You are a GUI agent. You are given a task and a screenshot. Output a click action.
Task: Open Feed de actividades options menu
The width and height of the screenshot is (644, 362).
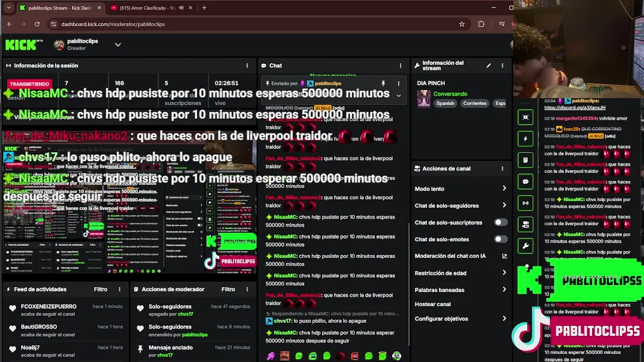[x=119, y=290]
